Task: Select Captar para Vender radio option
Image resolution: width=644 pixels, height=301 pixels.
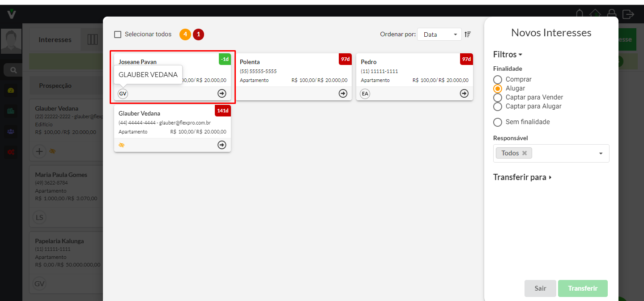Action: click(498, 98)
